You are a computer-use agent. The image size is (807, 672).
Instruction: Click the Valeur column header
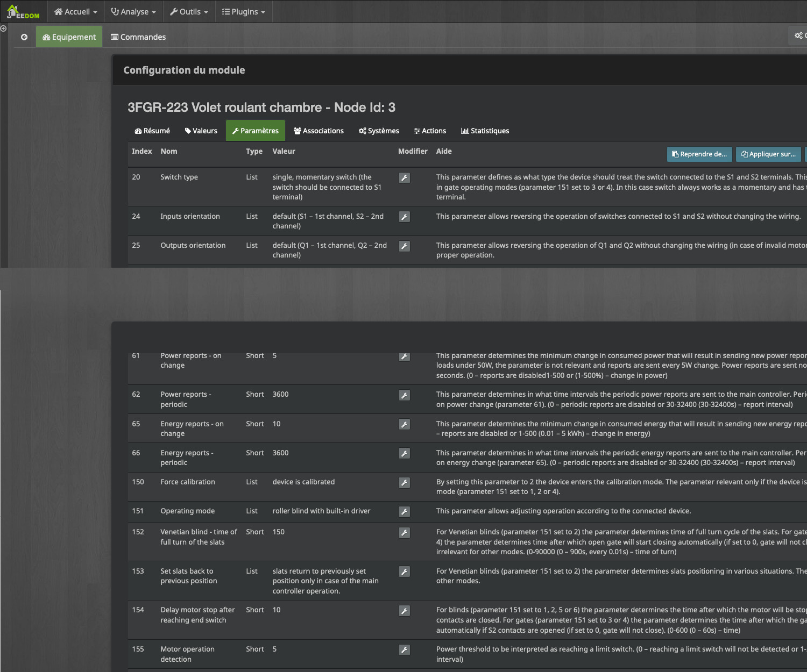click(284, 151)
